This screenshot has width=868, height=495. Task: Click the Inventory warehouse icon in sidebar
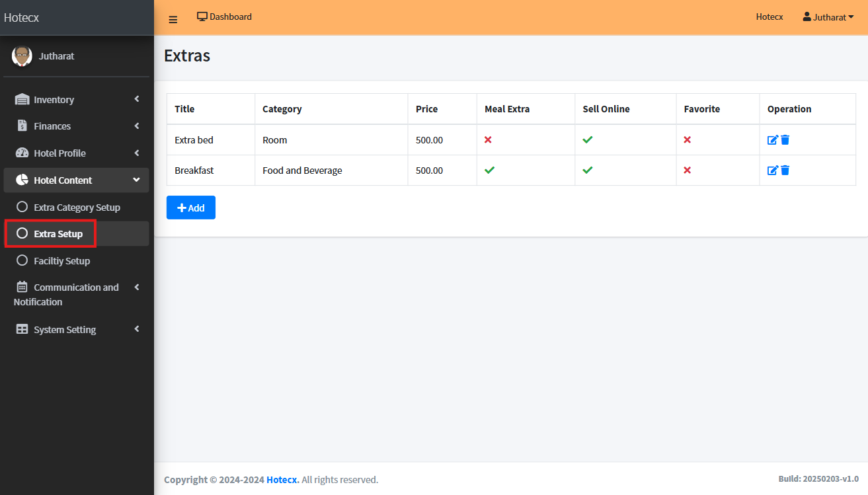(22, 100)
